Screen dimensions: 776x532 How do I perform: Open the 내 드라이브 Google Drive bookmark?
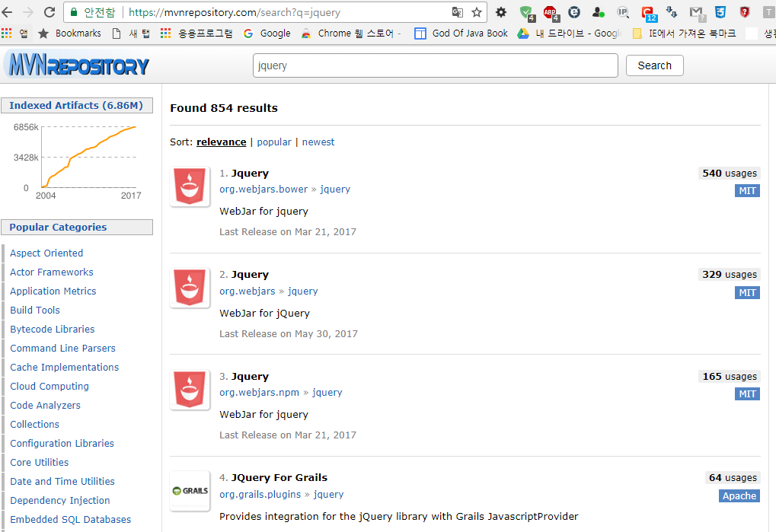pyautogui.click(x=569, y=33)
